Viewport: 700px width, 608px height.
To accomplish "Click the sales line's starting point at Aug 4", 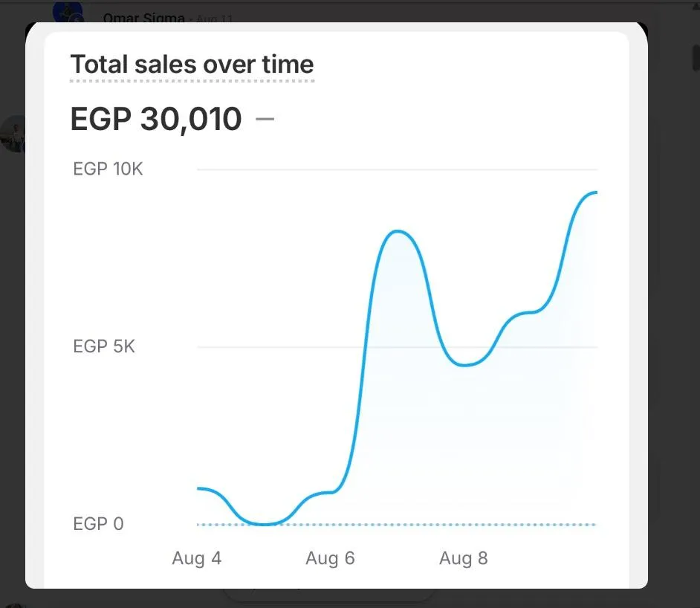I will [199, 488].
